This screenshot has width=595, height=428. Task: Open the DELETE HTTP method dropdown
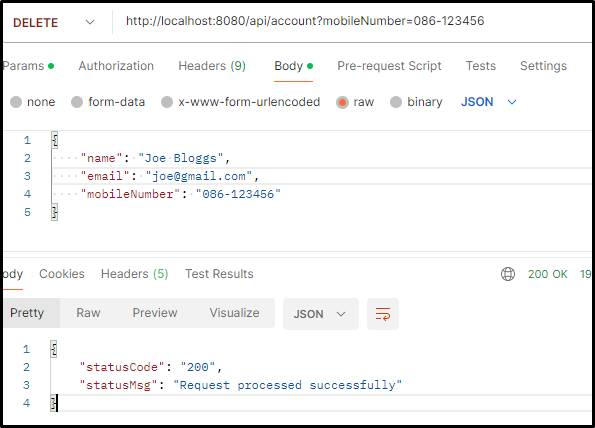pos(54,22)
